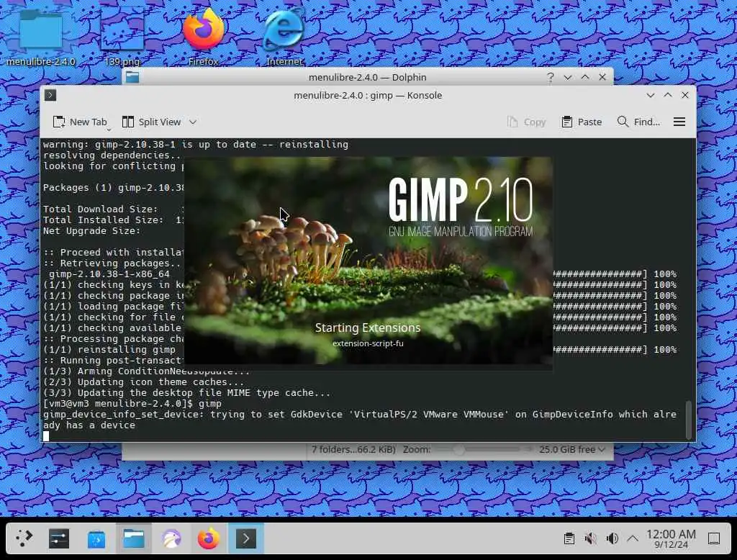Image resolution: width=737 pixels, height=560 pixels.
Task: Open Firefox from the taskbar
Action: point(209,539)
